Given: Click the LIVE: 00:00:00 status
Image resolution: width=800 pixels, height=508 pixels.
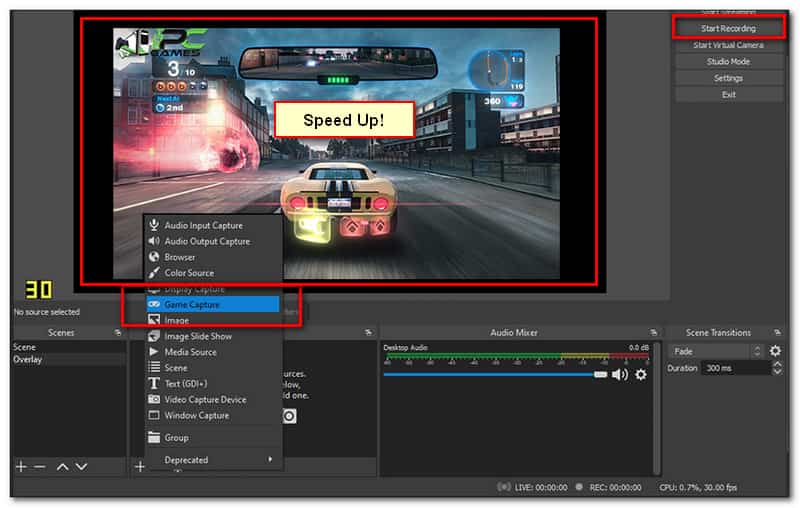Looking at the screenshot, I should tap(541, 487).
